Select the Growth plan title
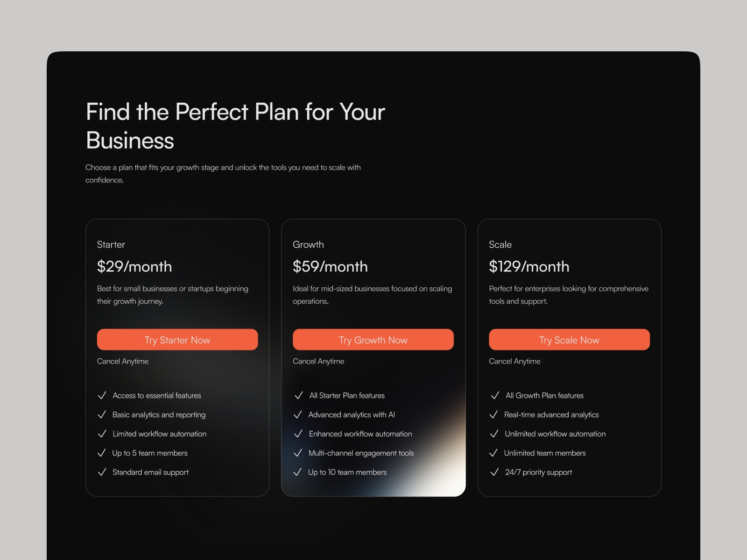Image resolution: width=747 pixels, height=560 pixels. 309,244
